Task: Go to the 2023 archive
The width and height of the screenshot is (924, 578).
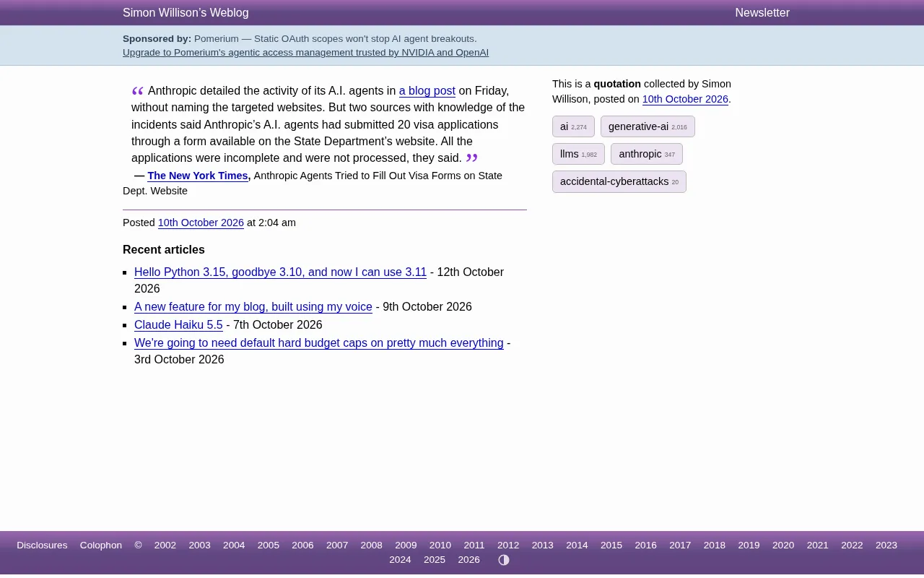Action: (886, 545)
